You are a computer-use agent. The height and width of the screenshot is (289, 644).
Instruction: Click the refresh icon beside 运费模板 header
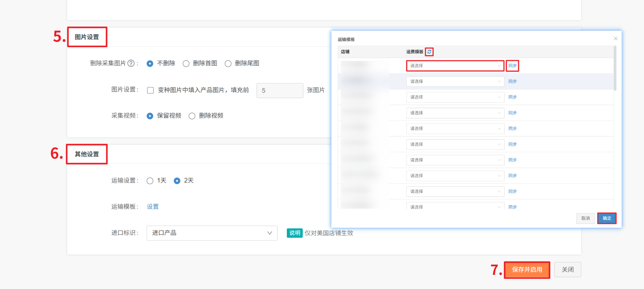(429, 52)
